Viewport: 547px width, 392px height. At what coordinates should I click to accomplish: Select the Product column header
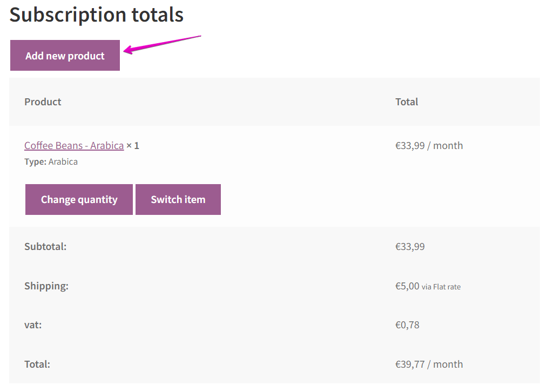pyautogui.click(x=43, y=102)
